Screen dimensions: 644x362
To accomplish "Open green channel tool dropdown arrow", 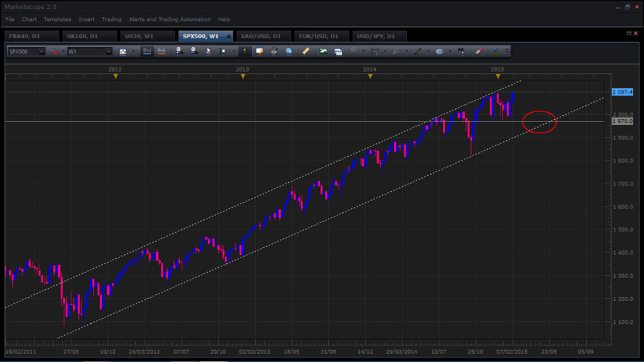I will tap(428, 52).
